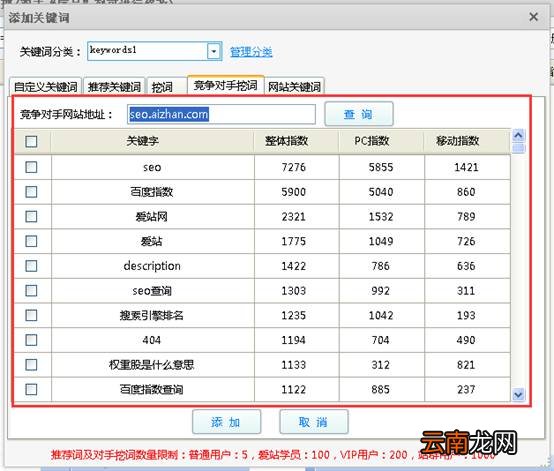Click the scrollbar thumb below up arrow
The image size is (554, 471).
(x=518, y=148)
